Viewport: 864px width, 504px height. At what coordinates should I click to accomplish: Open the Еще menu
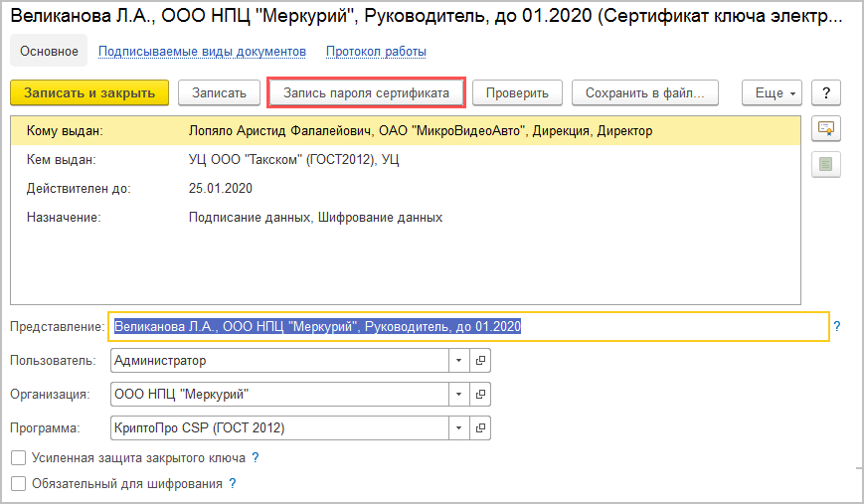point(772,93)
